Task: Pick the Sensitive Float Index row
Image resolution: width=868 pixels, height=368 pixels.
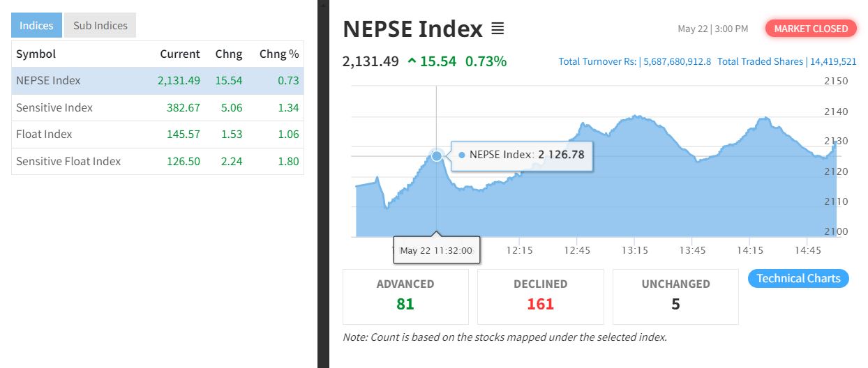Action: pos(158,161)
